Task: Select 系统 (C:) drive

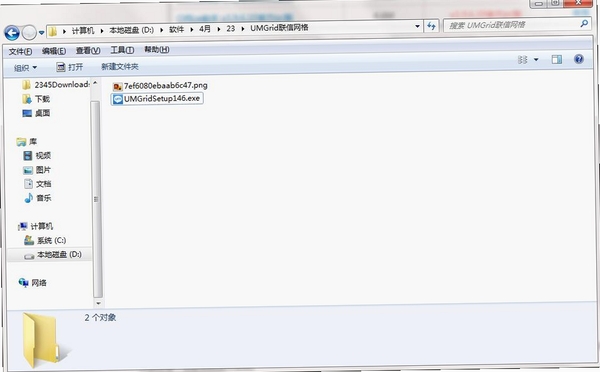Action: coord(45,240)
